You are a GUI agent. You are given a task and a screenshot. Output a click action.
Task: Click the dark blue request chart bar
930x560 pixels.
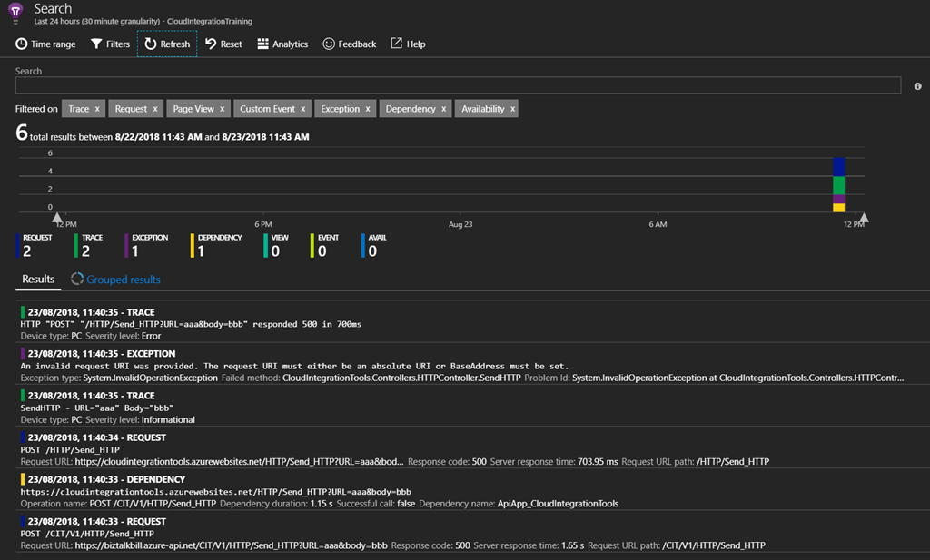tap(838, 166)
